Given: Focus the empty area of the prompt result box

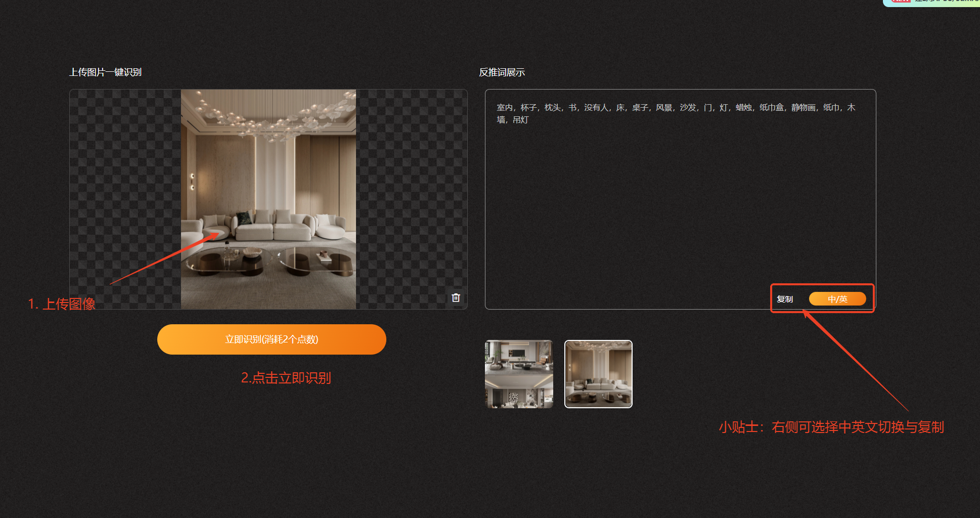Looking at the screenshot, I should click(678, 202).
